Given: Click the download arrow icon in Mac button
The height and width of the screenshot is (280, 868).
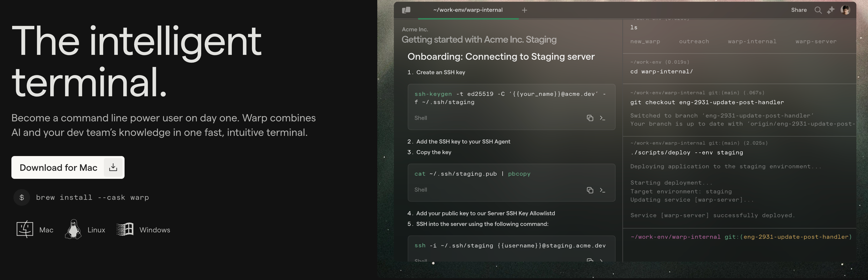Looking at the screenshot, I should tap(113, 167).
